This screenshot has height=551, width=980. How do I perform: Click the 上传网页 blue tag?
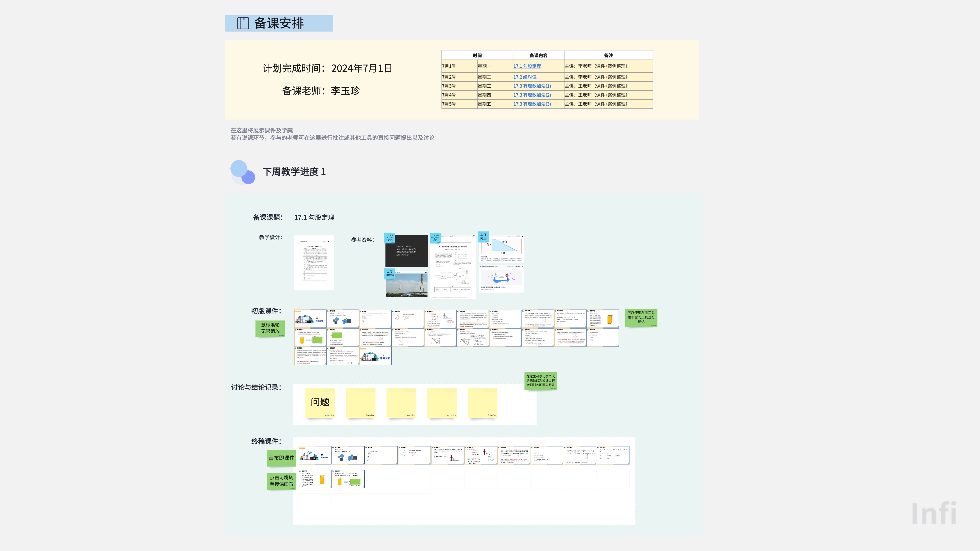tap(483, 237)
